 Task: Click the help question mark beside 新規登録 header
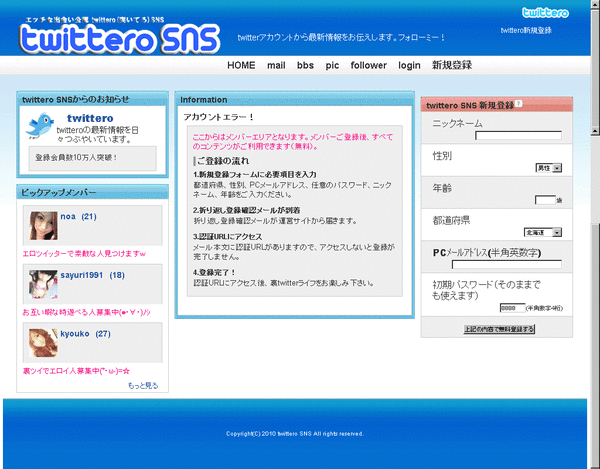click(x=518, y=104)
